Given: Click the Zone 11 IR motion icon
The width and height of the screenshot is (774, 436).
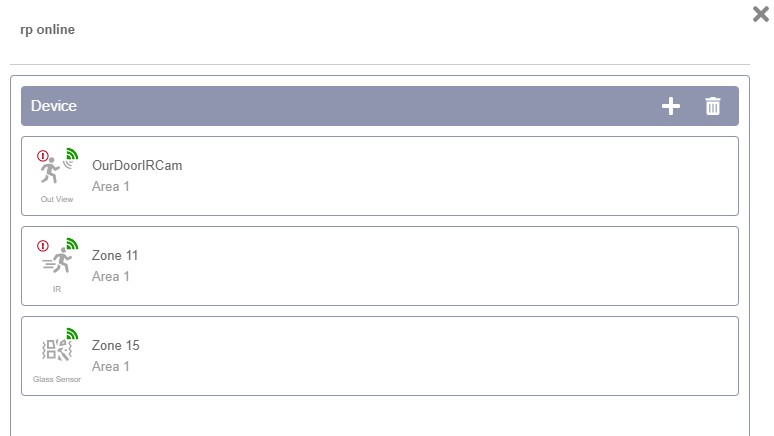Looking at the screenshot, I should tap(56, 263).
